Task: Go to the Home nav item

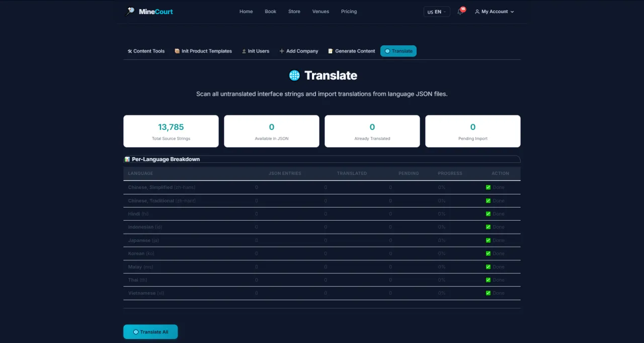Action: tap(246, 12)
